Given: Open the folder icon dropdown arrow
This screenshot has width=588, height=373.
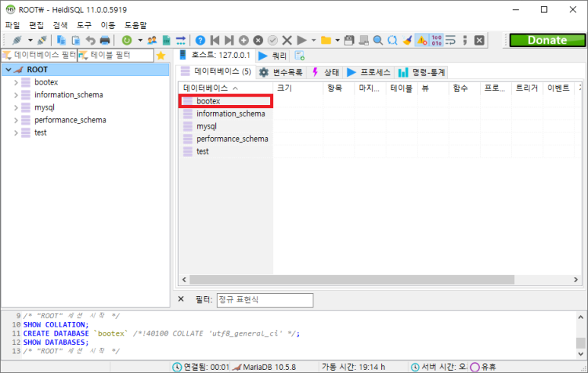Looking at the screenshot, I should click(x=338, y=40).
